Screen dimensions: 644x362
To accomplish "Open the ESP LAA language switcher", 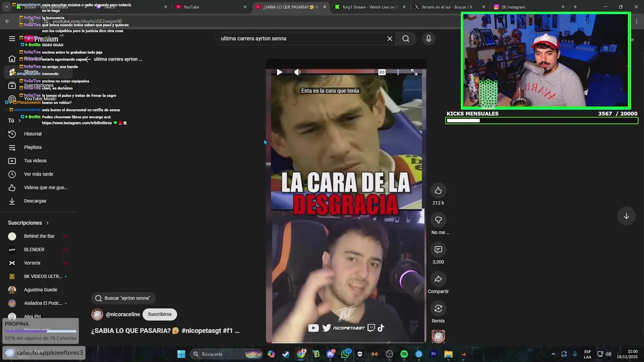I will 588,354.
